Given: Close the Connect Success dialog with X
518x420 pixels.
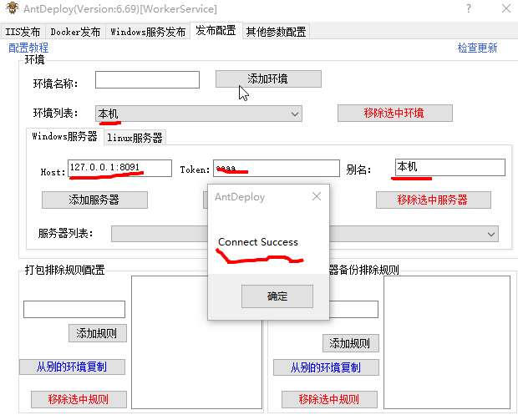Looking at the screenshot, I should [x=317, y=196].
